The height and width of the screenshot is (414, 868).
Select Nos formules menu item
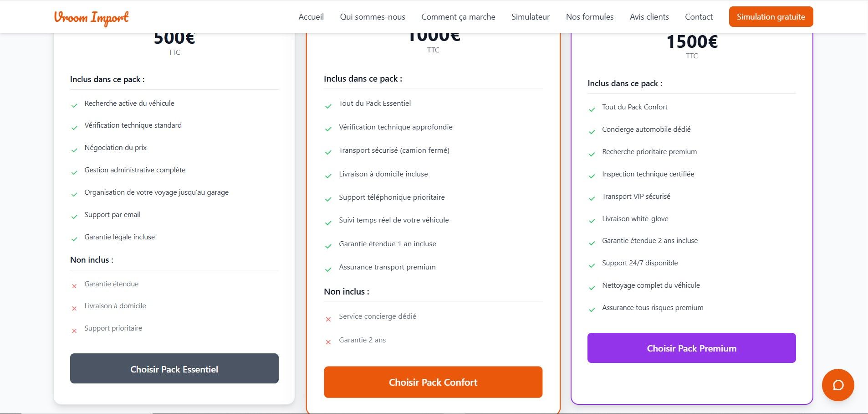[590, 17]
